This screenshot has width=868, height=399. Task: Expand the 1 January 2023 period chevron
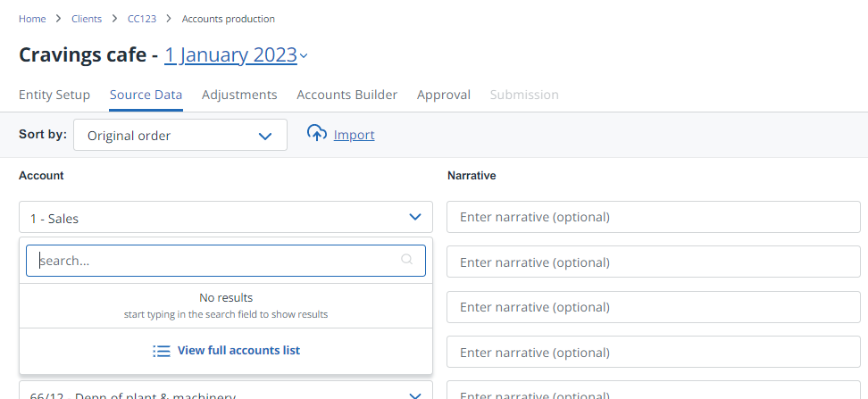[x=304, y=56]
